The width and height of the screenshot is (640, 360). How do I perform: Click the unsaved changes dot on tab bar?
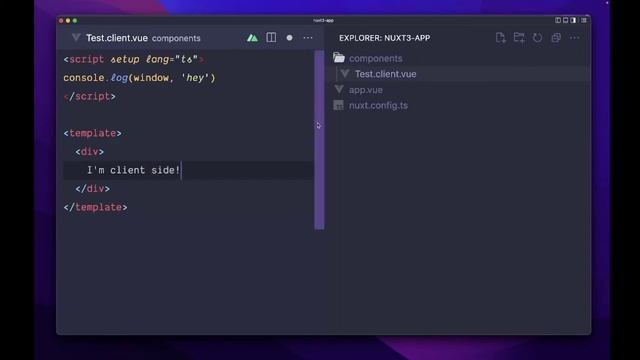pos(289,38)
